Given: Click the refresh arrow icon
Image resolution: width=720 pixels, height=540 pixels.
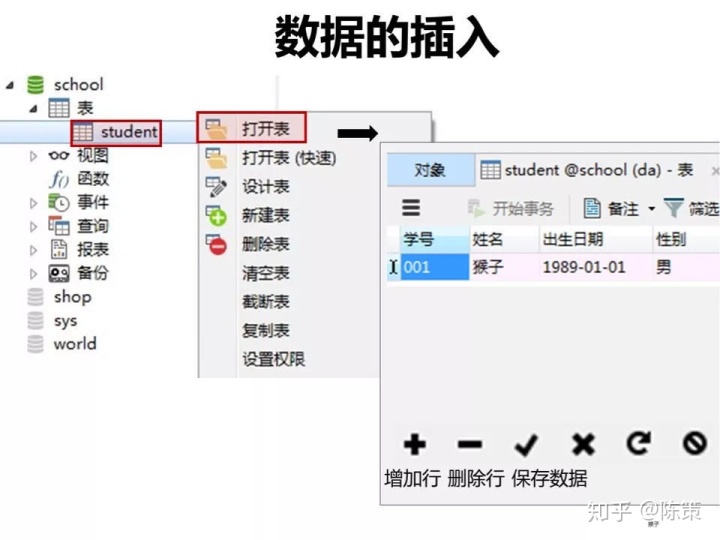Looking at the screenshot, I should [x=639, y=443].
